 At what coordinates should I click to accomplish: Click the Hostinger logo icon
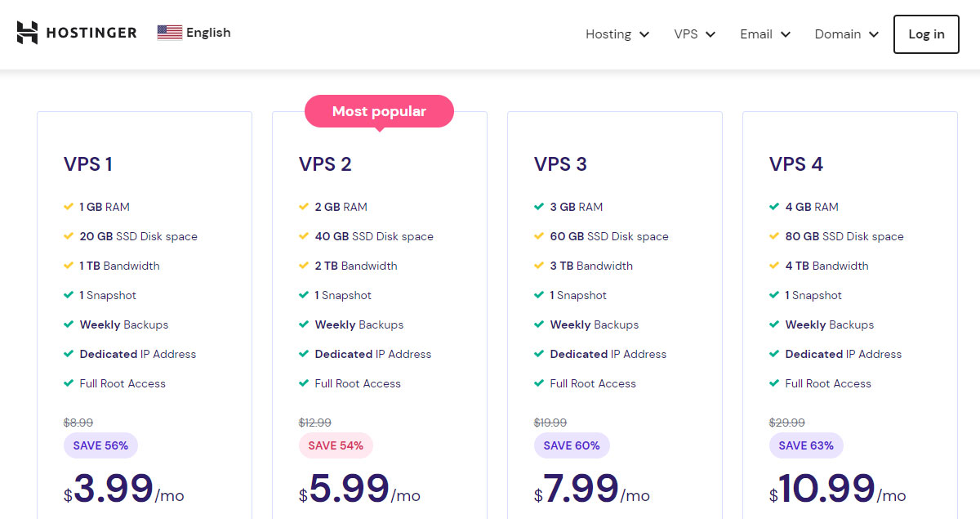[28, 33]
